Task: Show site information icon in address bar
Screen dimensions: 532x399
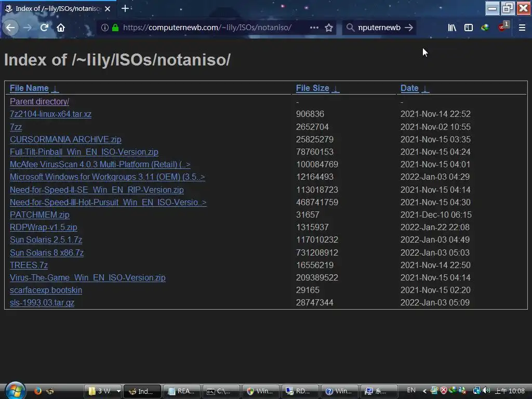Action: [x=105, y=28]
